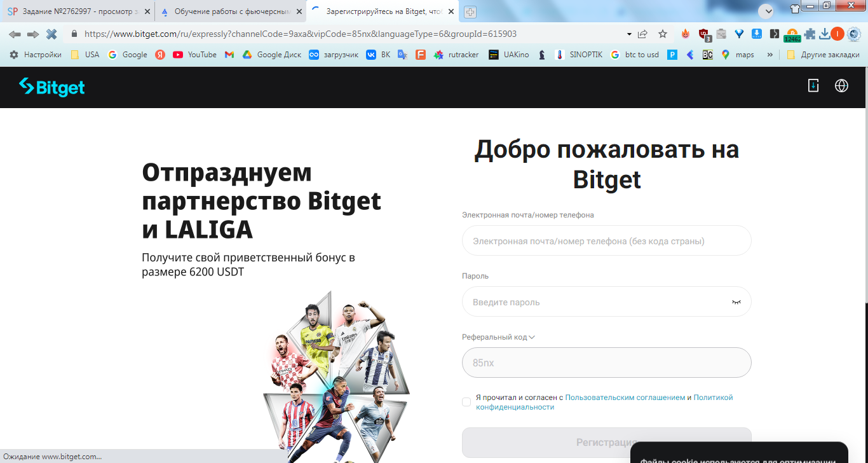Click the Bitget logo in the header
The height and width of the screenshot is (463, 868).
51,87
